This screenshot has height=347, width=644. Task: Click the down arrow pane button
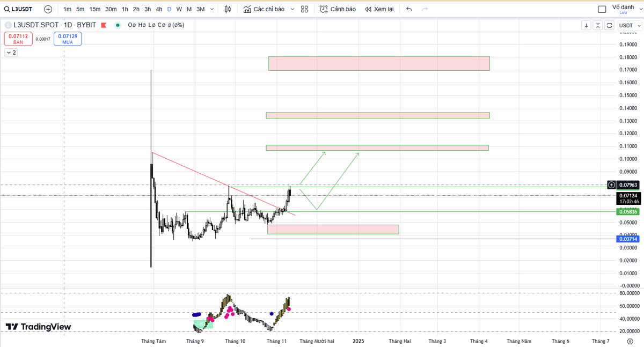pos(586,25)
